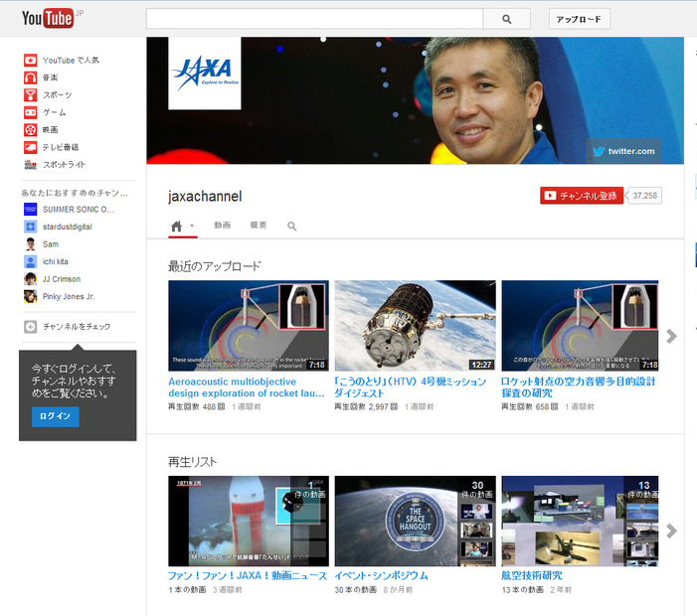Click the Twitter bird icon

(x=599, y=151)
